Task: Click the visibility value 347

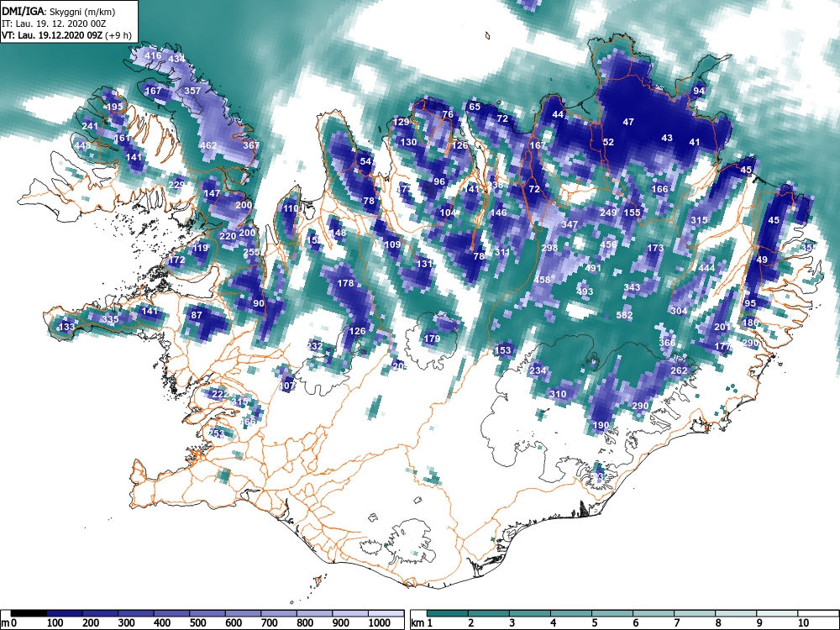Action: coord(570,224)
